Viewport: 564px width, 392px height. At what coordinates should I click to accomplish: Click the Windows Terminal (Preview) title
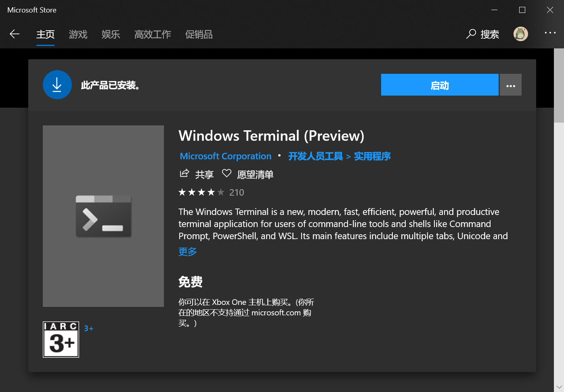[271, 136]
